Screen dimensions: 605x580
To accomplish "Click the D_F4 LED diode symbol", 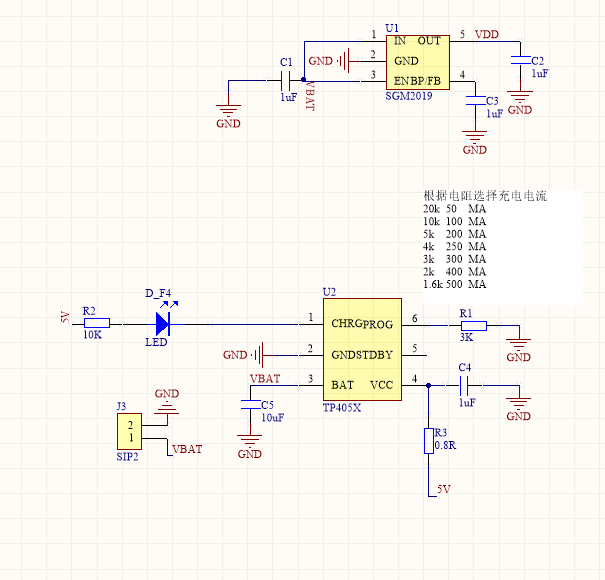I will pos(163,323).
